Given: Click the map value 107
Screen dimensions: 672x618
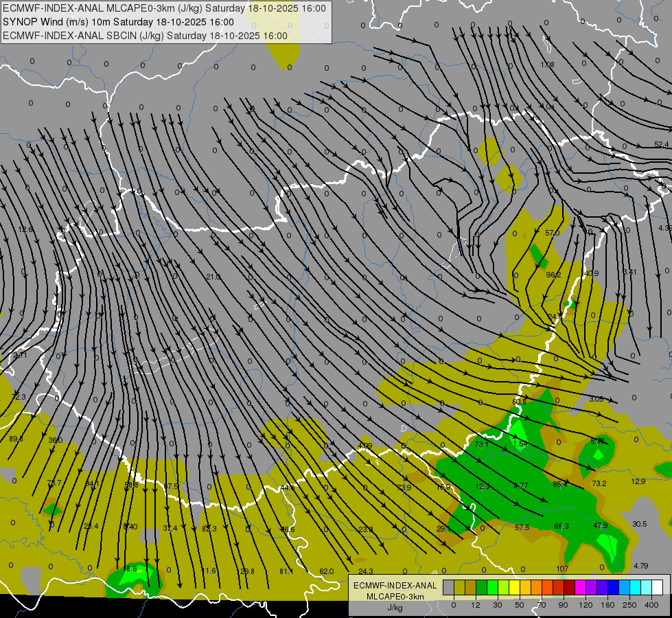Looking at the screenshot, I should pos(562,569).
